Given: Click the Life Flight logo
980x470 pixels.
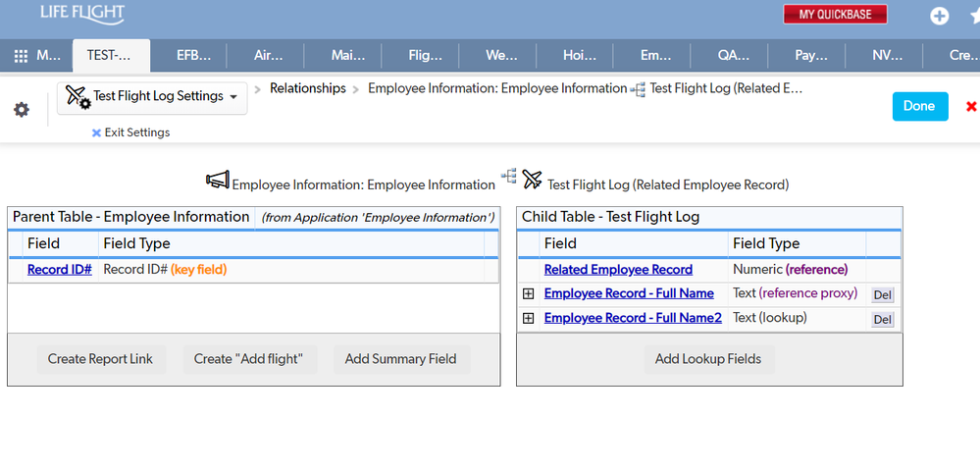Looking at the screenshot, I should 81,13.
